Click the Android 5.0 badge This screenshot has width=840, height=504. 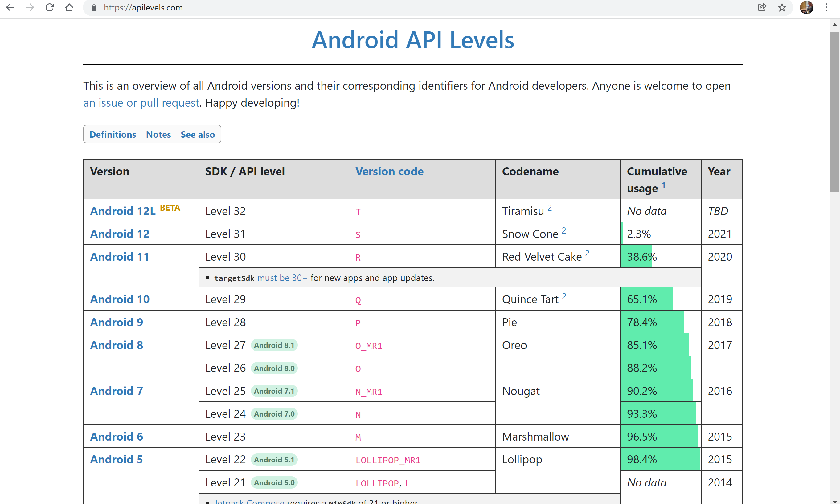[x=274, y=482]
